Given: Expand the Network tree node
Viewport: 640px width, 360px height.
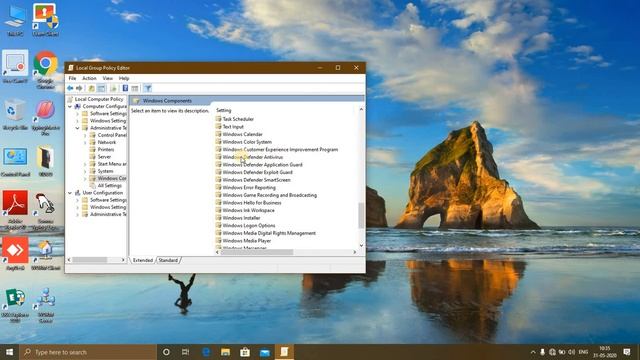Looking at the screenshot, I should click(85, 142).
